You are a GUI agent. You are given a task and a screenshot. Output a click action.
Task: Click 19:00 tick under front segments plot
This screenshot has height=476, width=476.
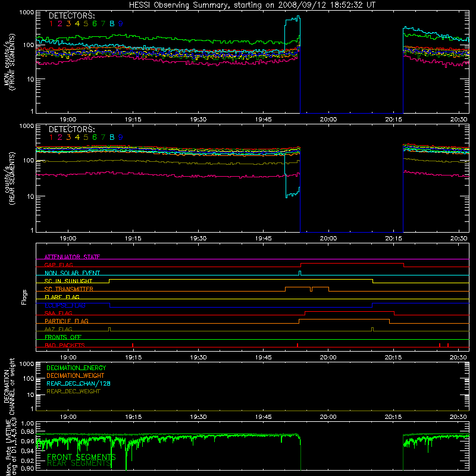point(68,120)
